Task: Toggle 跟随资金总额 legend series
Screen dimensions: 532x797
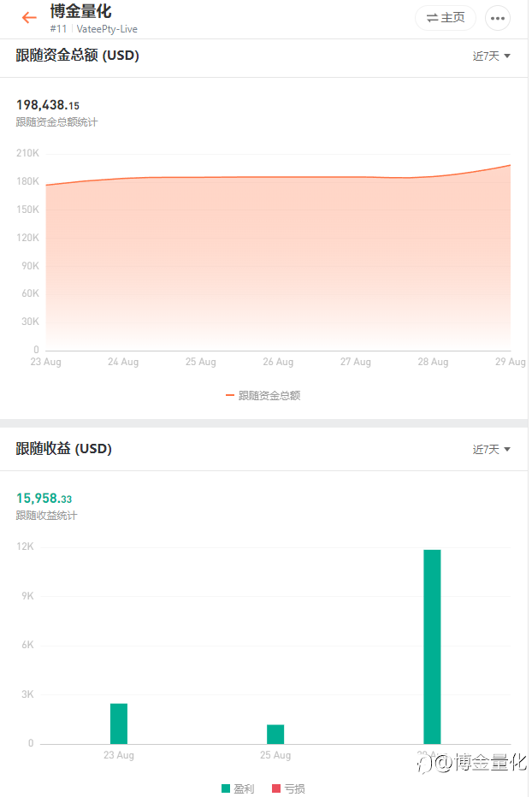Action: (x=264, y=396)
